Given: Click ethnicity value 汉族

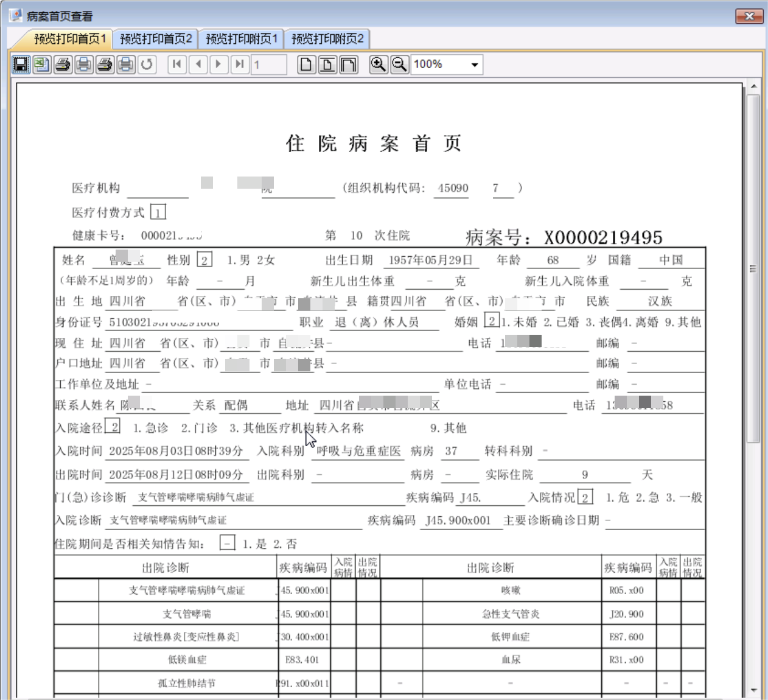Looking at the screenshot, I should (x=660, y=301).
